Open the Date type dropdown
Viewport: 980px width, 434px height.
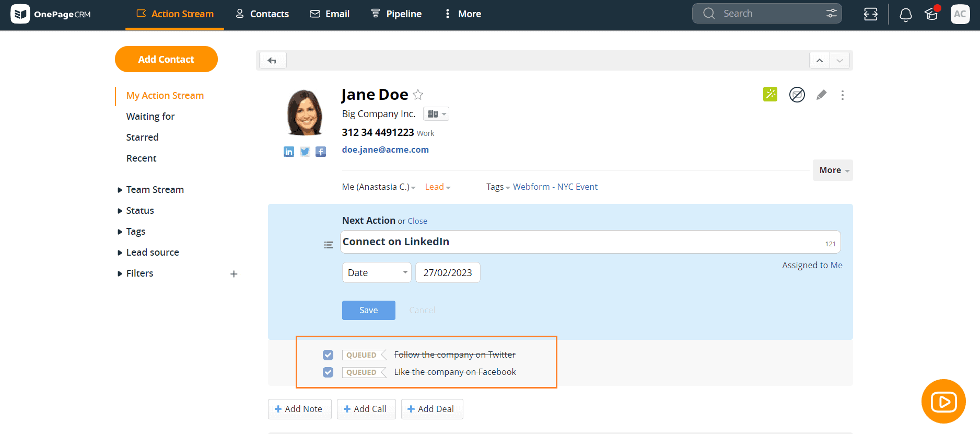pyautogui.click(x=377, y=272)
